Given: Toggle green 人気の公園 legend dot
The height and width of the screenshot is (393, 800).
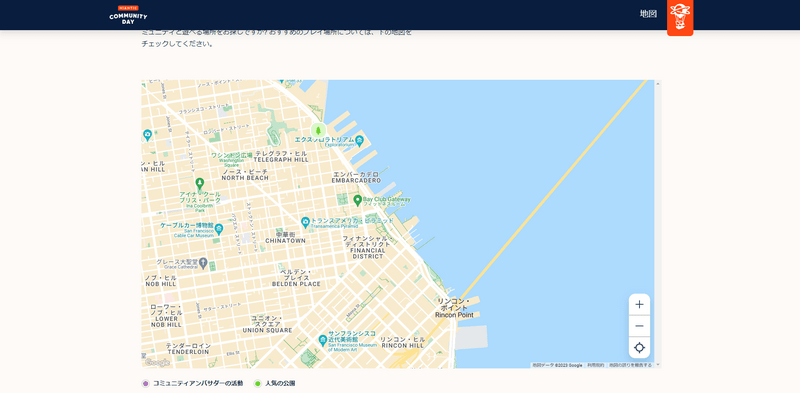Looking at the screenshot, I should click(258, 383).
